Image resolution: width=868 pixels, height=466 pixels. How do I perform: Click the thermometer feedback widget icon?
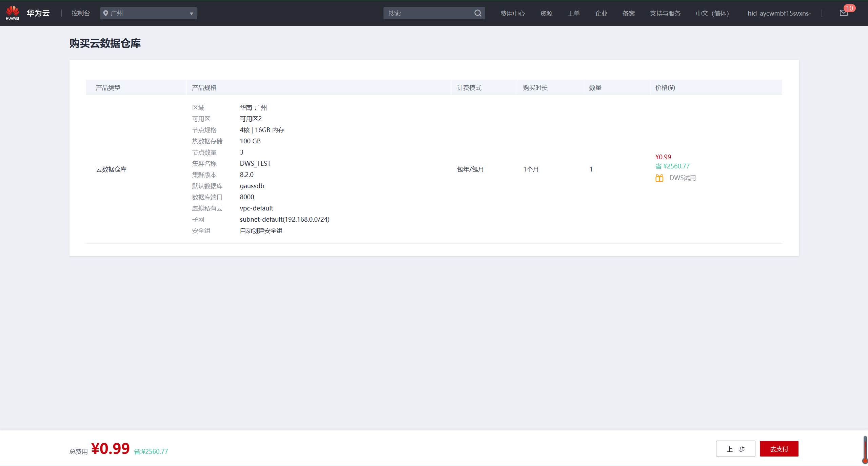(x=865, y=450)
